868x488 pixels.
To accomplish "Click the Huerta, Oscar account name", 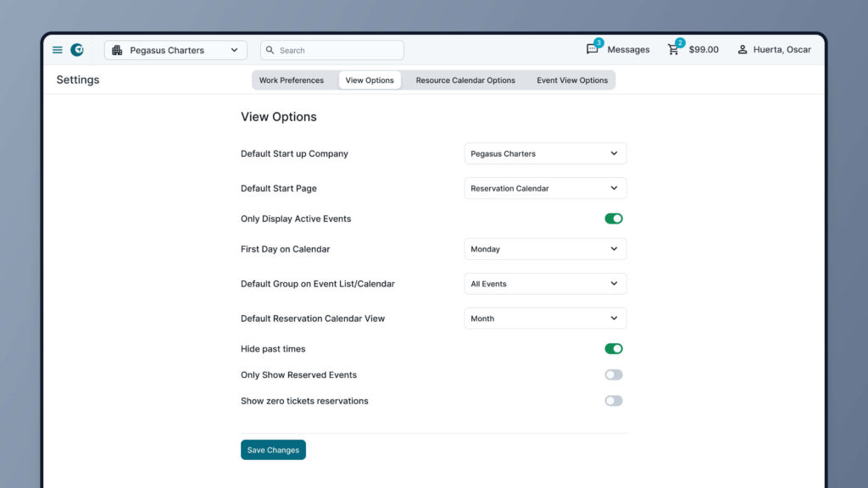I will pyautogui.click(x=782, y=50).
